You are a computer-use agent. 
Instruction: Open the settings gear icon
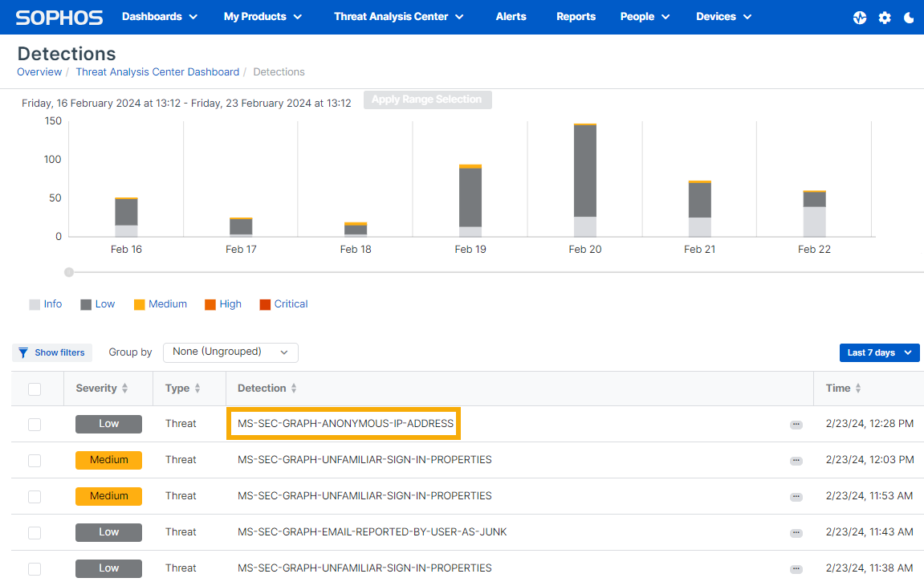(885, 18)
